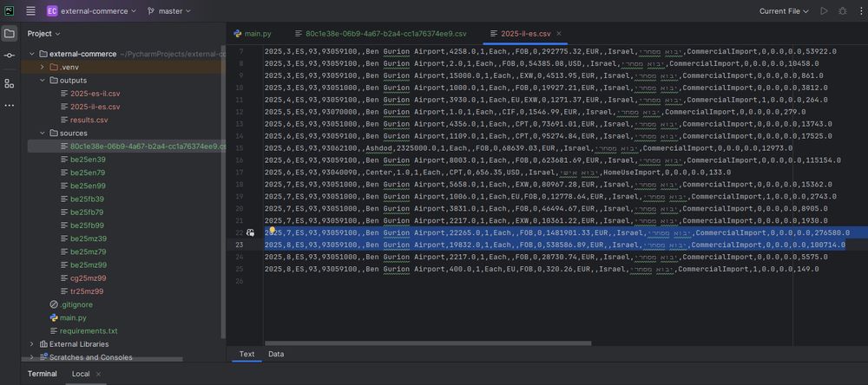Select the 80c1e38e csv file in sources
This screenshot has height=385, width=868.
click(x=126, y=147)
